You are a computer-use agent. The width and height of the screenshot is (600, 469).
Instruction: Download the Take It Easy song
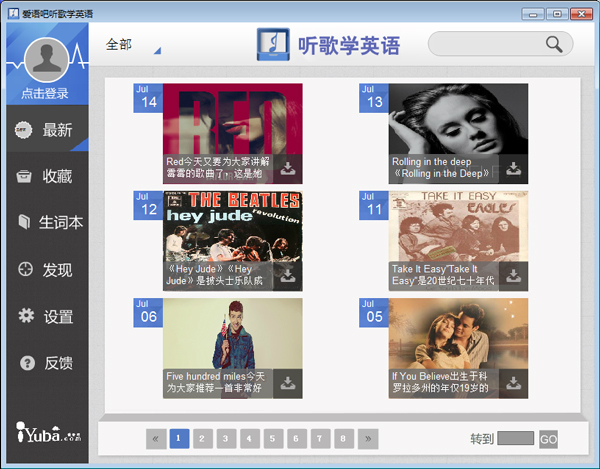(x=514, y=276)
